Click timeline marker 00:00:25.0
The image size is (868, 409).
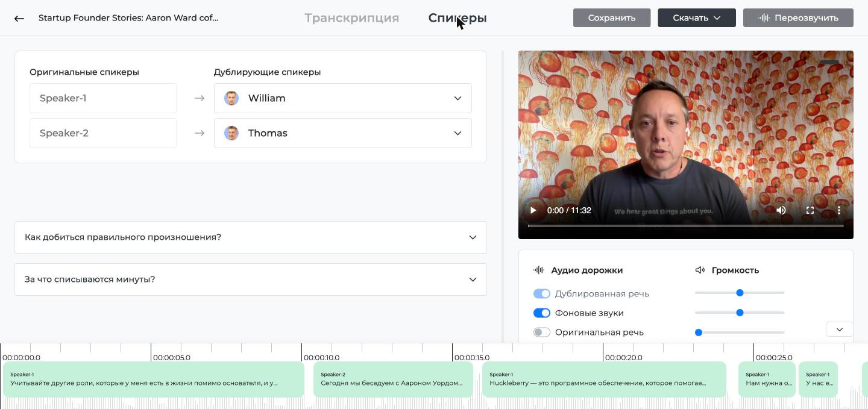point(774,358)
